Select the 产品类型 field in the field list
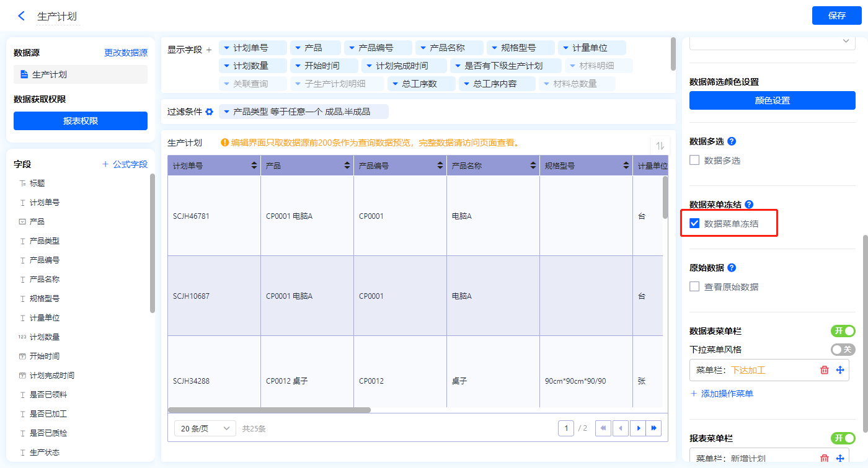Screen dimensions: 868x468 tap(45, 241)
